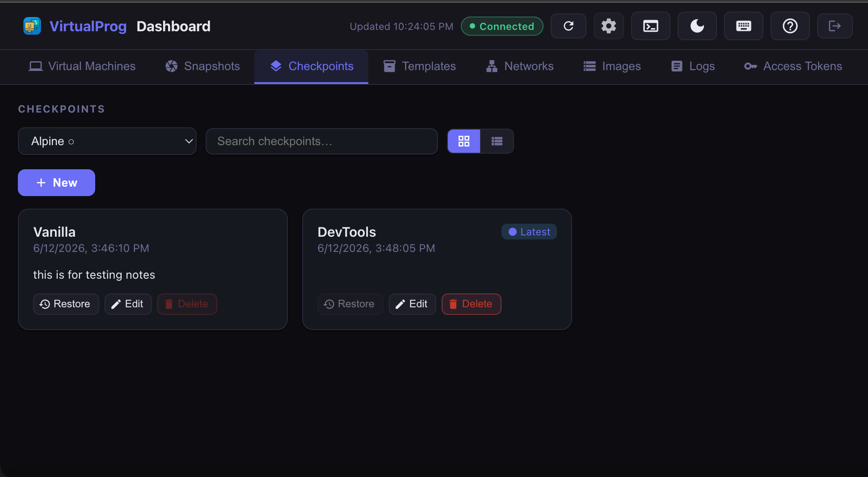This screenshot has height=477, width=868.
Task: Switch to the Virtual Machines tab
Action: (x=82, y=66)
